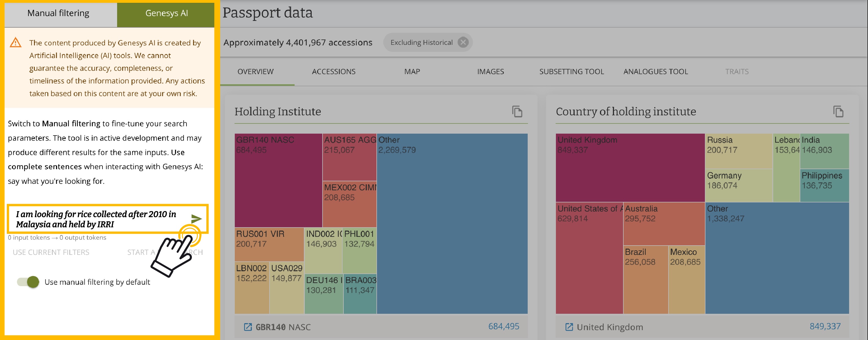This screenshot has height=340, width=868.
Task: Select the United States of America tile
Action: (x=589, y=258)
